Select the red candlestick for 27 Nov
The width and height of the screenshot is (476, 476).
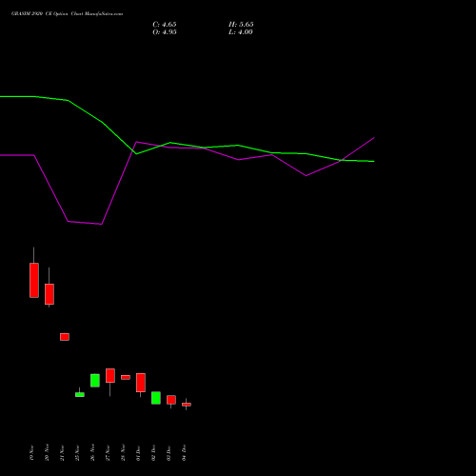click(110, 376)
